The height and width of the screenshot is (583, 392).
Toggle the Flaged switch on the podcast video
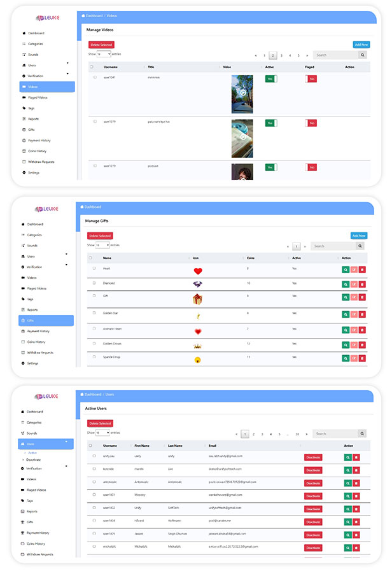311,167
